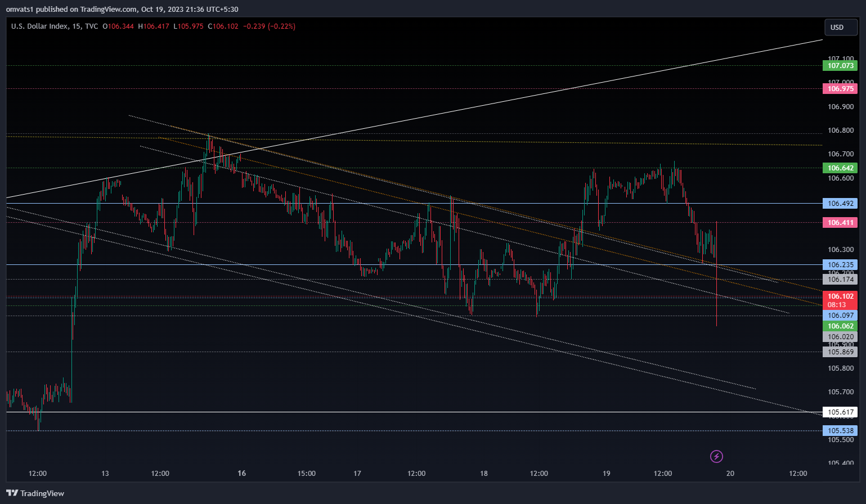Click the 08:13 countdown timer label
This screenshot has width=866, height=504.
tap(837, 305)
